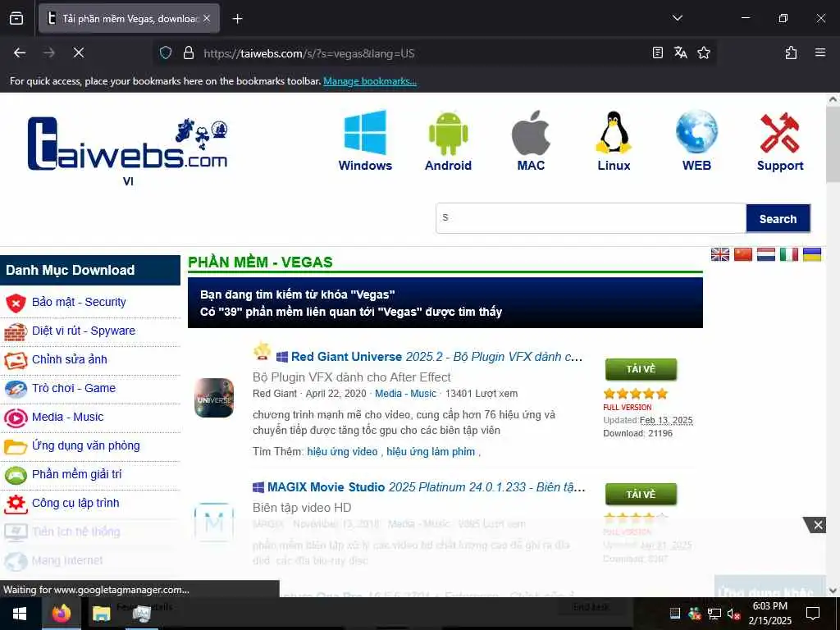Open the Red Giant Universe title link
This screenshot has height=630, width=840.
[x=436, y=357]
